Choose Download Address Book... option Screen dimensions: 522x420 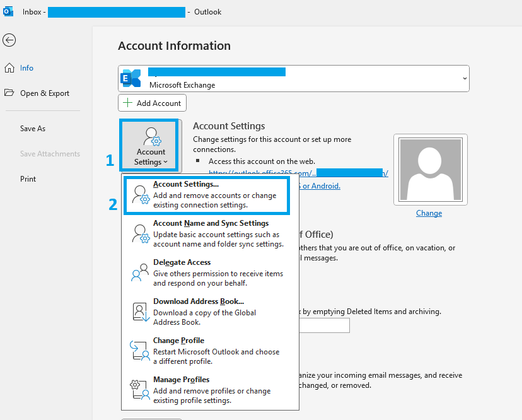coord(210,312)
